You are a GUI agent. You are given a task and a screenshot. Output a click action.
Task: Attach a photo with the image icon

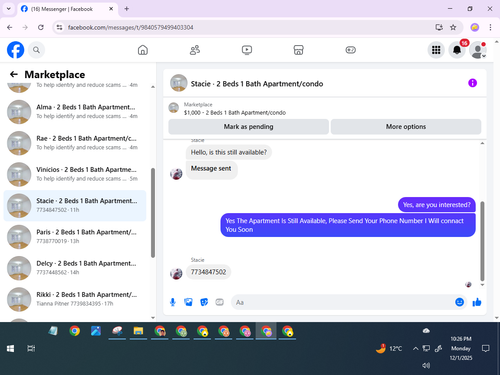coord(188,302)
